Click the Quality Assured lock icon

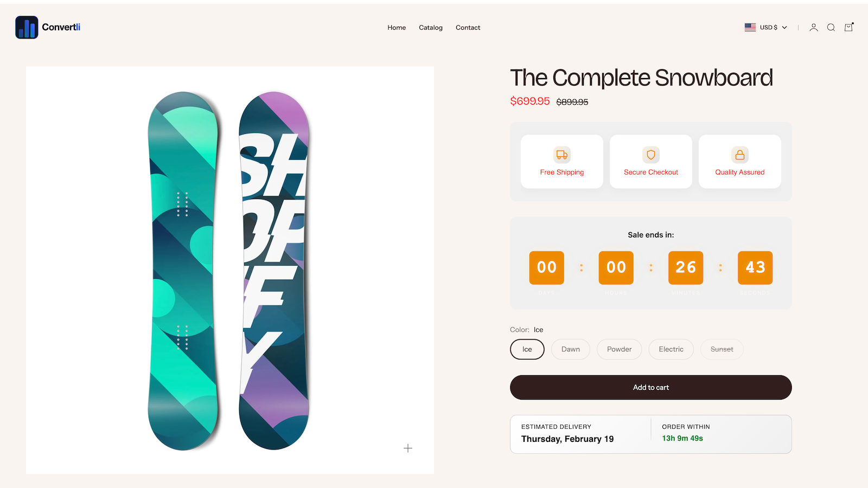[x=740, y=155]
